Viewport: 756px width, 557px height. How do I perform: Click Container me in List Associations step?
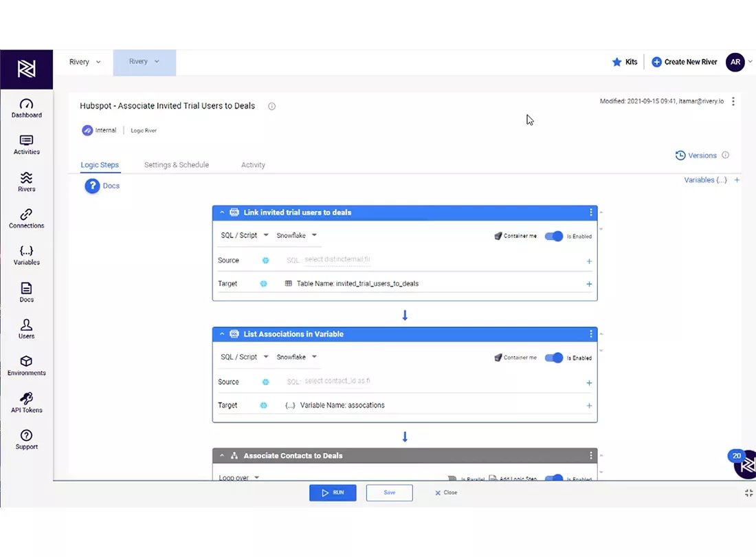point(515,358)
